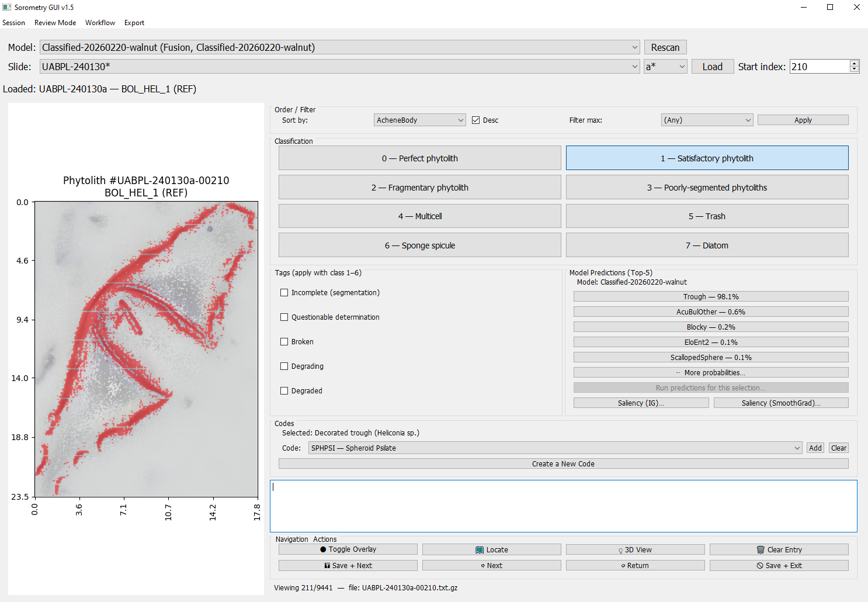This screenshot has width=868, height=602.
Task: Click the Toggle Overlay button
Action: tap(348, 549)
